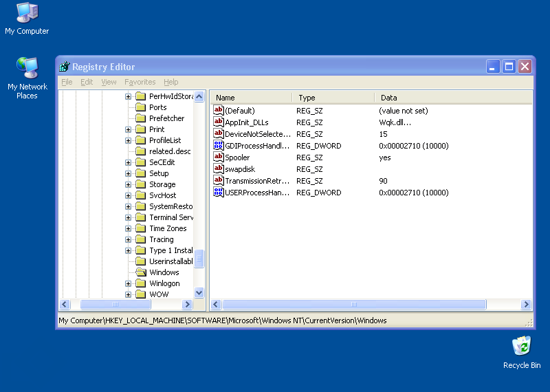Click the folder icon of related.desc key

pyautogui.click(x=141, y=151)
